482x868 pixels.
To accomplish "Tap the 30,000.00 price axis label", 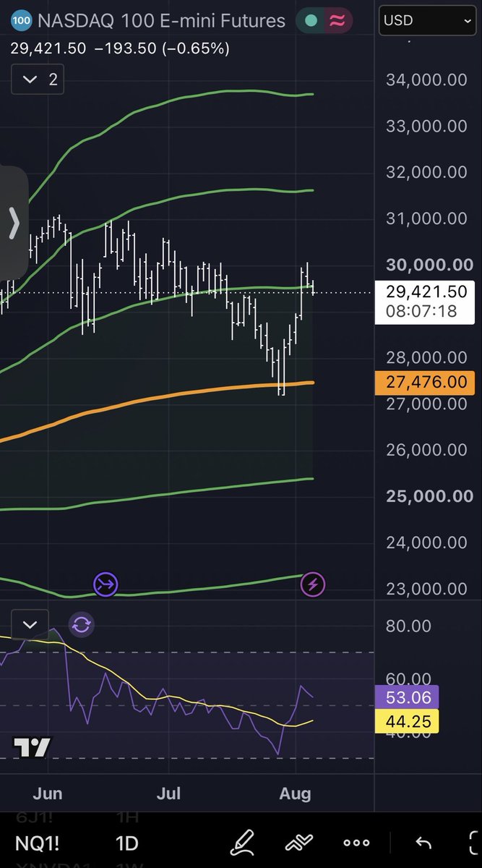I will tap(429, 265).
